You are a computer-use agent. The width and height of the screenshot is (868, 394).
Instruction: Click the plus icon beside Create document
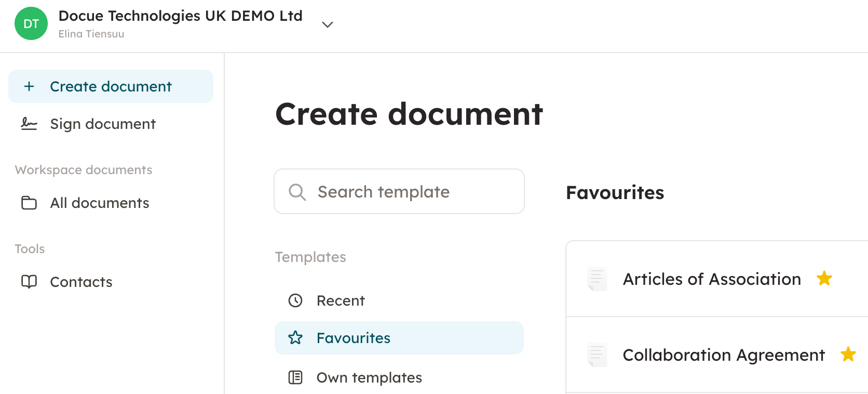[x=30, y=86]
